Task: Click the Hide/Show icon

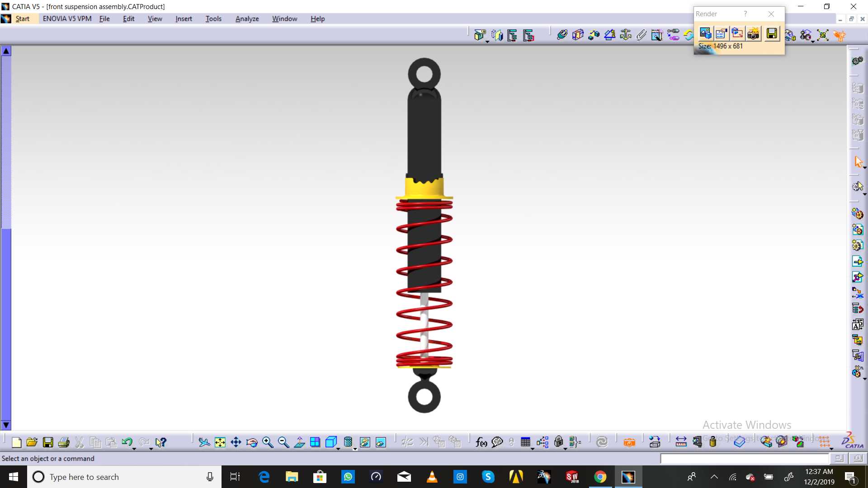Action: [x=365, y=442]
